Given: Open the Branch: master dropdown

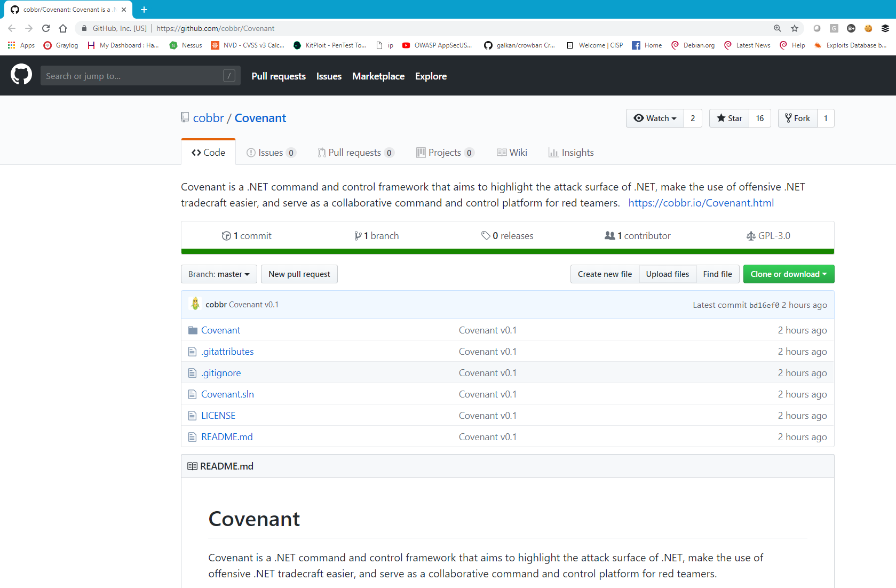Looking at the screenshot, I should [218, 274].
